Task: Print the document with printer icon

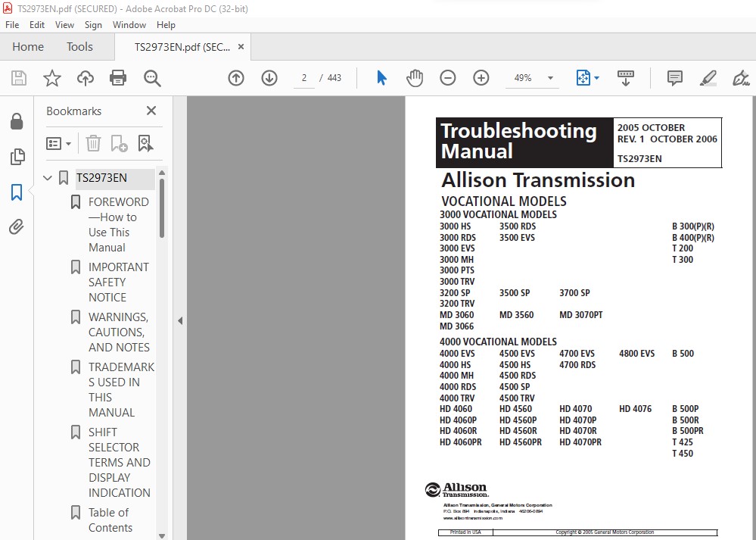Action: coord(118,78)
